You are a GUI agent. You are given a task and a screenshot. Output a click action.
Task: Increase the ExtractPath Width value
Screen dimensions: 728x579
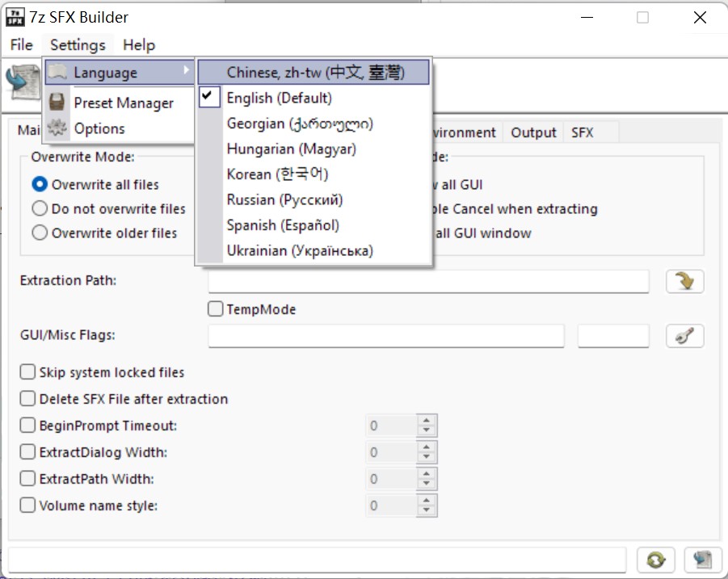(x=426, y=473)
